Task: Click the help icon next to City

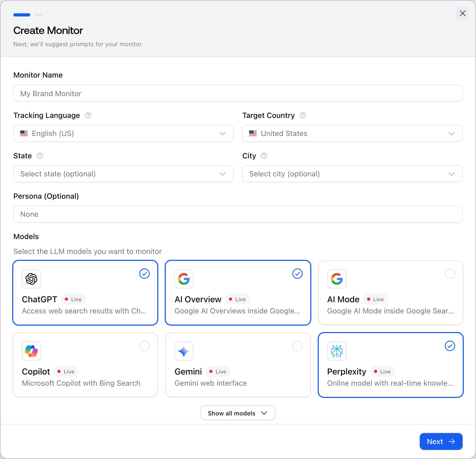Action: click(x=264, y=156)
